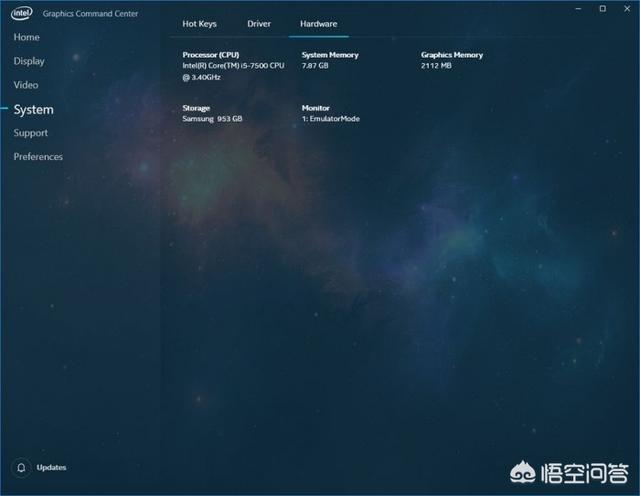This screenshot has height=496, width=640.
Task: Click the 7.87 GB value
Action: [x=315, y=66]
